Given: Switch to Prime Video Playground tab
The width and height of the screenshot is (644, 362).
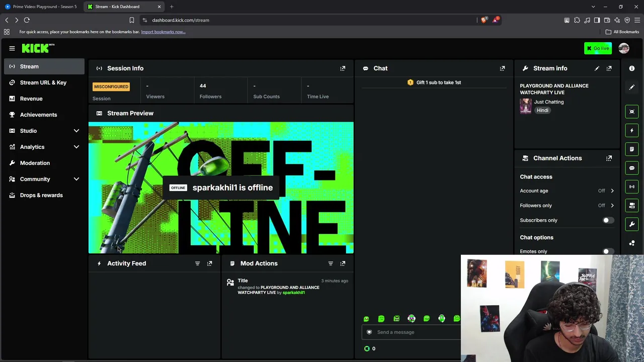Looking at the screenshot, I should (x=42, y=7).
